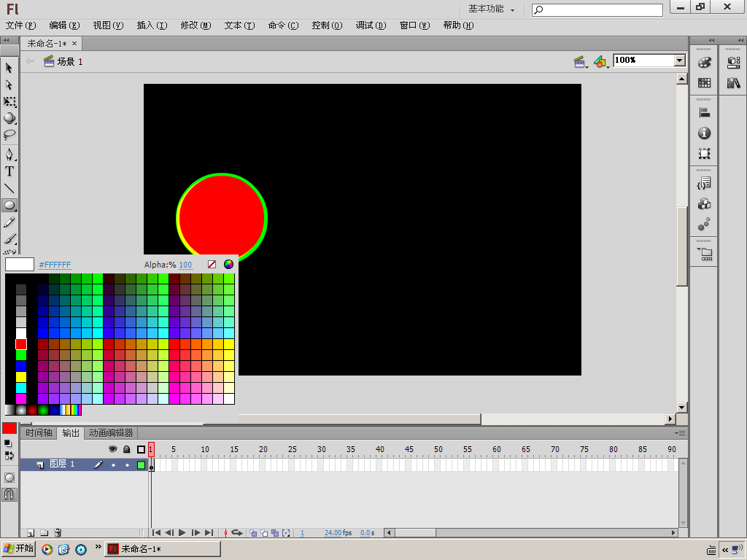Toggle outline view square for 图层 1
Screen dimensions: 747x560
tap(142, 464)
